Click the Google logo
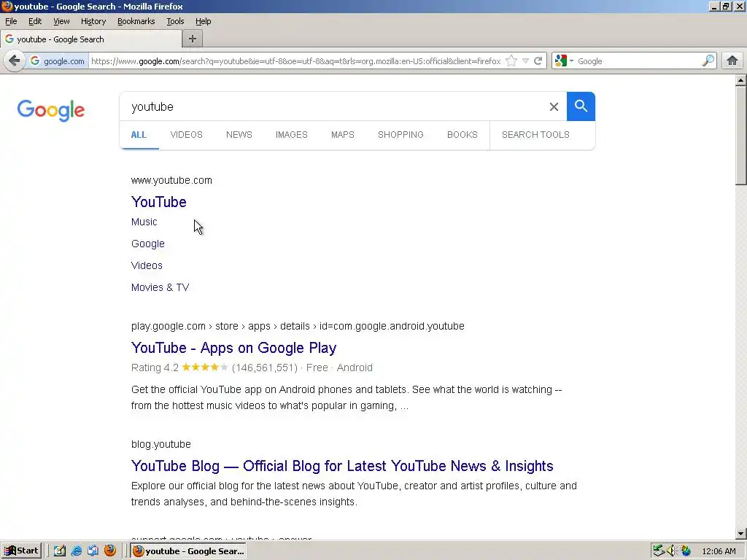The image size is (747, 560). point(51,110)
